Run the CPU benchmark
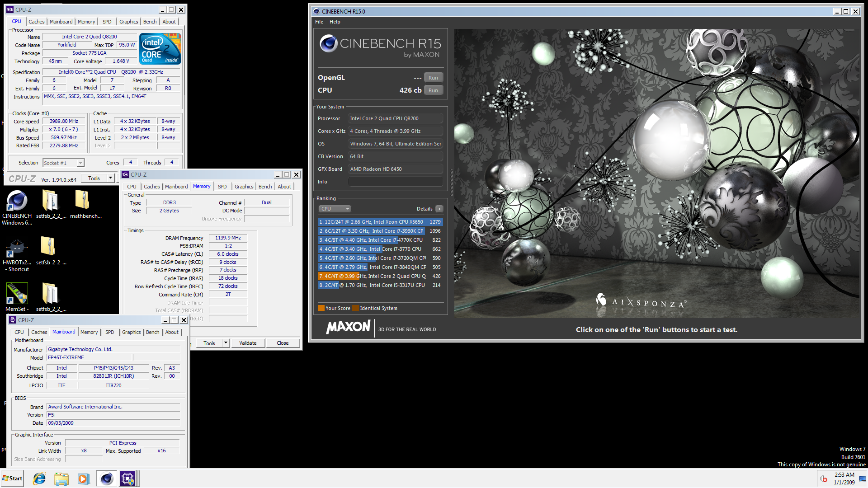Screen dimensions: 868x488 click(433, 90)
